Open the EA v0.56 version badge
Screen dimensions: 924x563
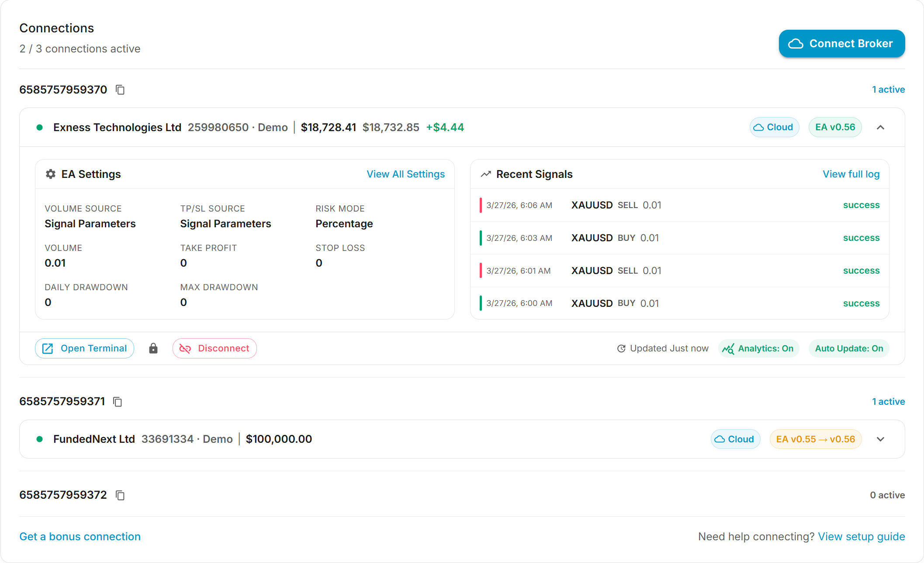[x=835, y=127]
